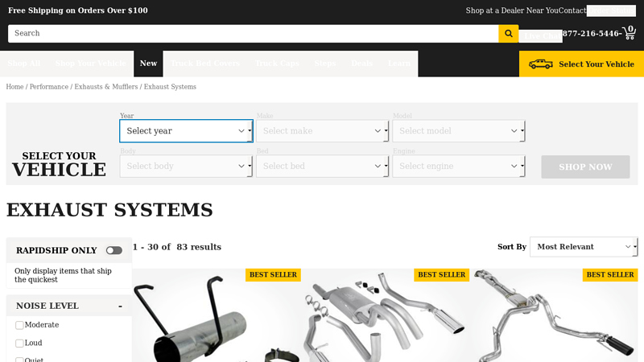Open the Live Chat button

click(540, 36)
